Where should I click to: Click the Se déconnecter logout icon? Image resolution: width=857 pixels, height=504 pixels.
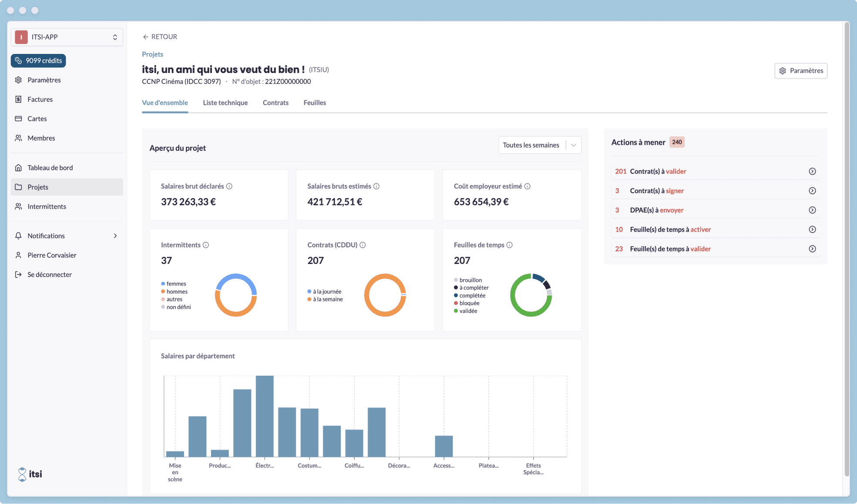click(x=18, y=274)
